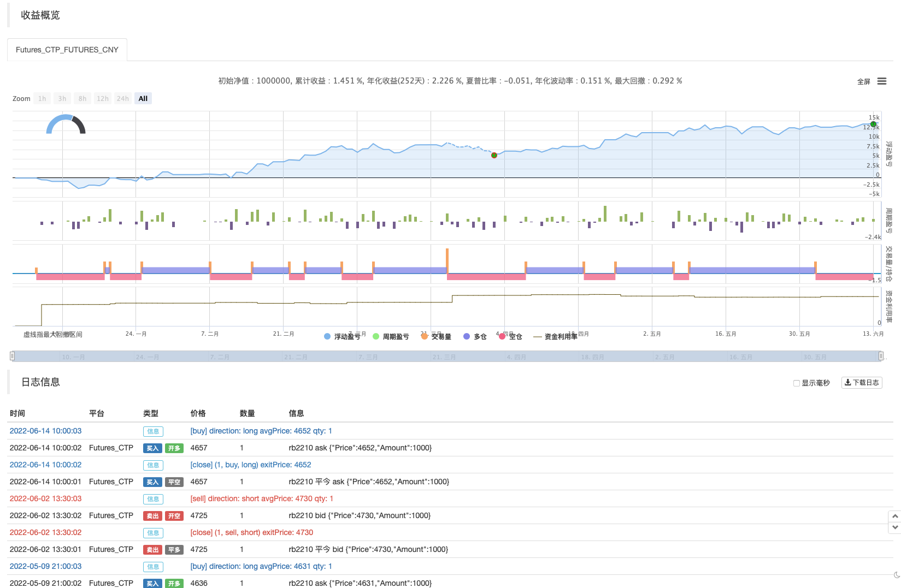
Task: Click the performance summary statistics line
Action: [x=450, y=81]
